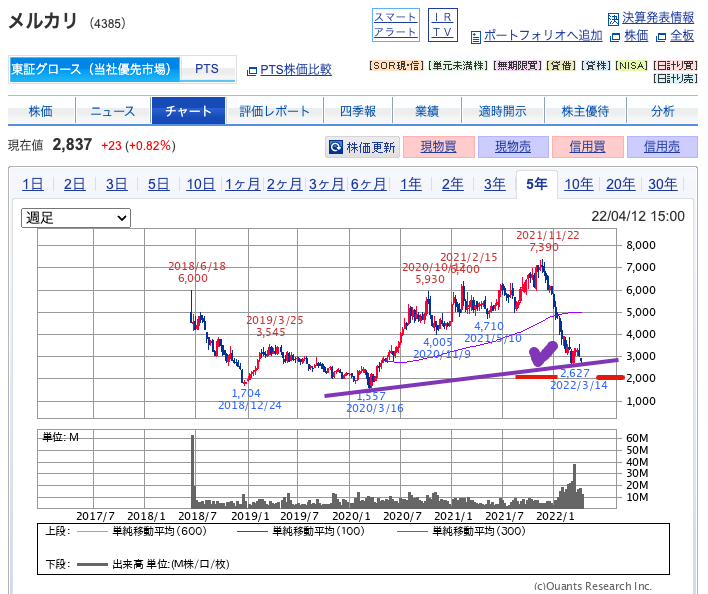Select 1ヶ月 chart period
The image size is (708, 594).
click(242, 184)
